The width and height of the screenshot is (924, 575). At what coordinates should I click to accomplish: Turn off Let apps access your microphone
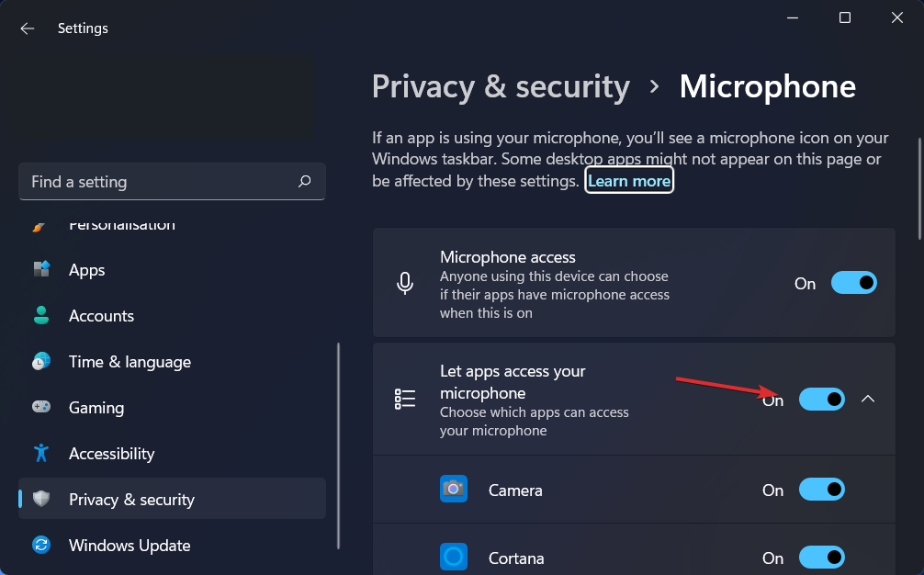[x=821, y=399]
